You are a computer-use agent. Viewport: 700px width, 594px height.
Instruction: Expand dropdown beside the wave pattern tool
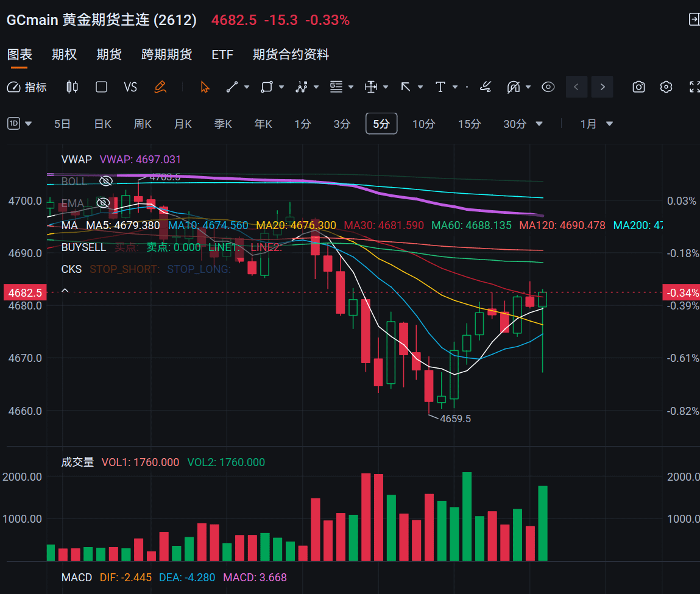pyautogui.click(x=316, y=87)
